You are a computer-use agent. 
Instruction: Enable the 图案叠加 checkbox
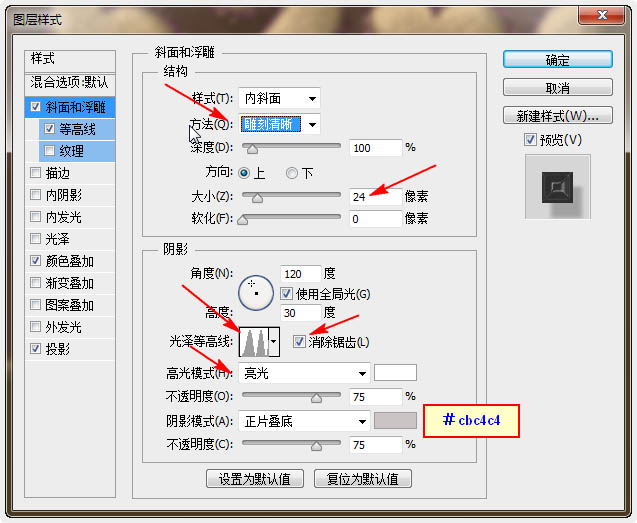[x=35, y=304]
